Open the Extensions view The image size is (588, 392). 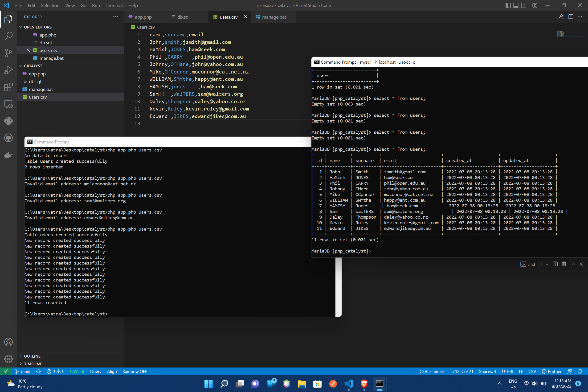coord(8,87)
